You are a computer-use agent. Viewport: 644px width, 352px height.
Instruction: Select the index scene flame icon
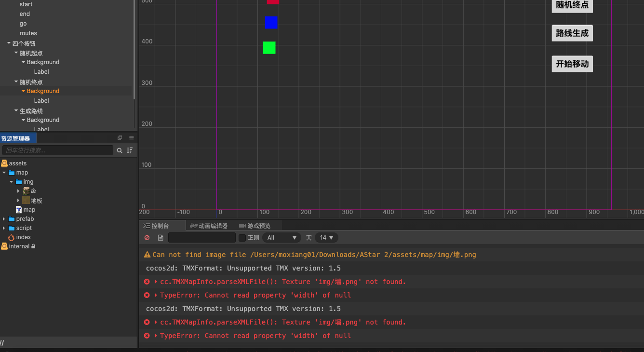click(x=12, y=237)
